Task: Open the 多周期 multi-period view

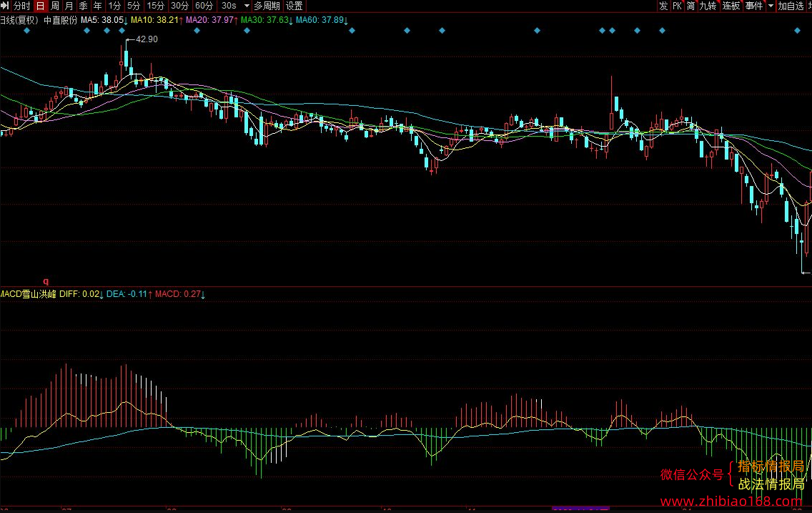Action: point(267,6)
